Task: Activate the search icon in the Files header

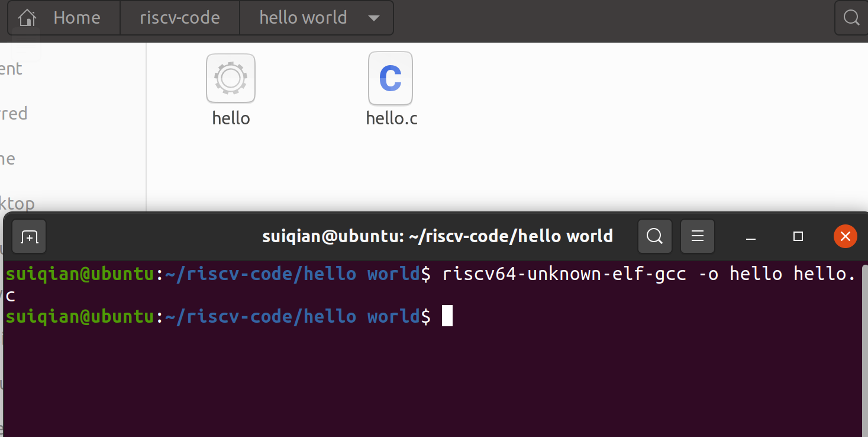Action: click(852, 17)
